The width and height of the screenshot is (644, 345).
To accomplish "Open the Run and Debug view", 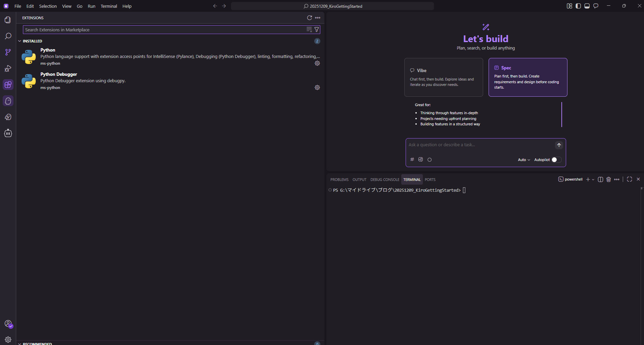I will tap(8, 69).
